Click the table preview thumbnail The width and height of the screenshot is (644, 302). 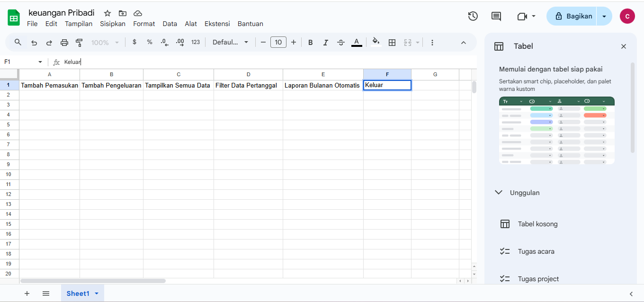click(557, 131)
